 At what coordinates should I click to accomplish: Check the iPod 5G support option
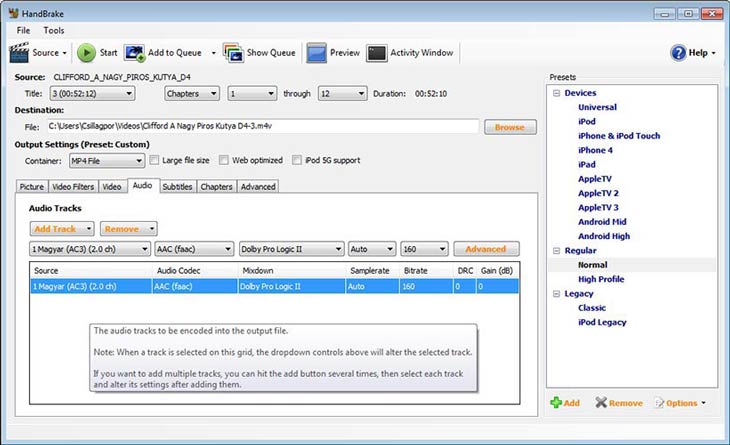pyautogui.click(x=299, y=160)
